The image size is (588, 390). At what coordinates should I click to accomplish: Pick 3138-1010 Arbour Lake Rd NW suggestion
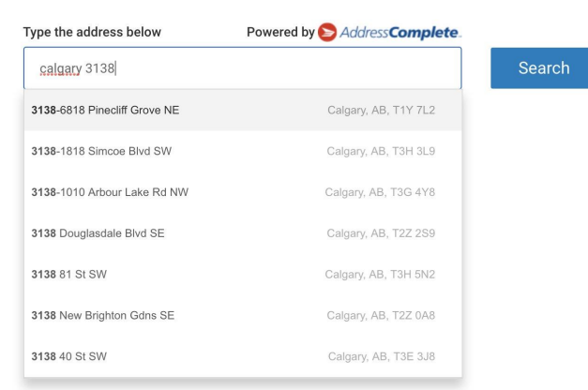[243, 192]
